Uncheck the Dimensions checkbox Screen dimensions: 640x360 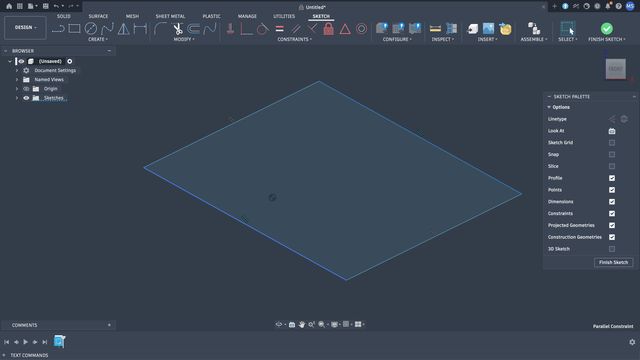point(611,202)
